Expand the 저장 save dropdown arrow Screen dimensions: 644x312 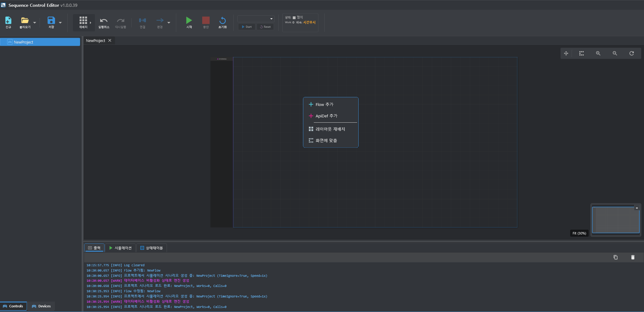click(x=60, y=23)
